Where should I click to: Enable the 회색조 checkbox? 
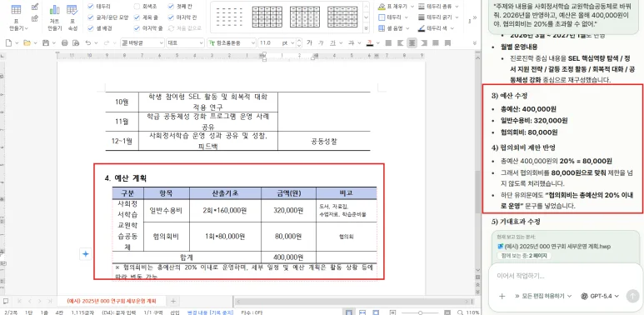tap(137, 7)
